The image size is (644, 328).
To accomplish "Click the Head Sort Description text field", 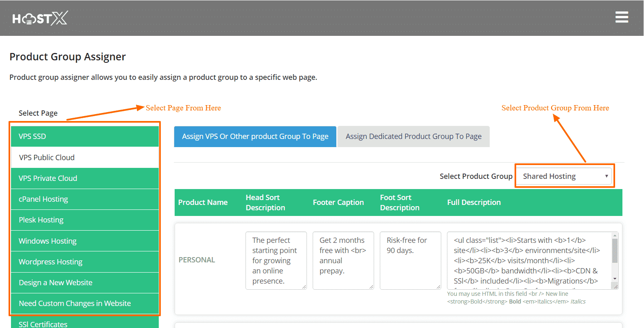I will (x=276, y=260).
